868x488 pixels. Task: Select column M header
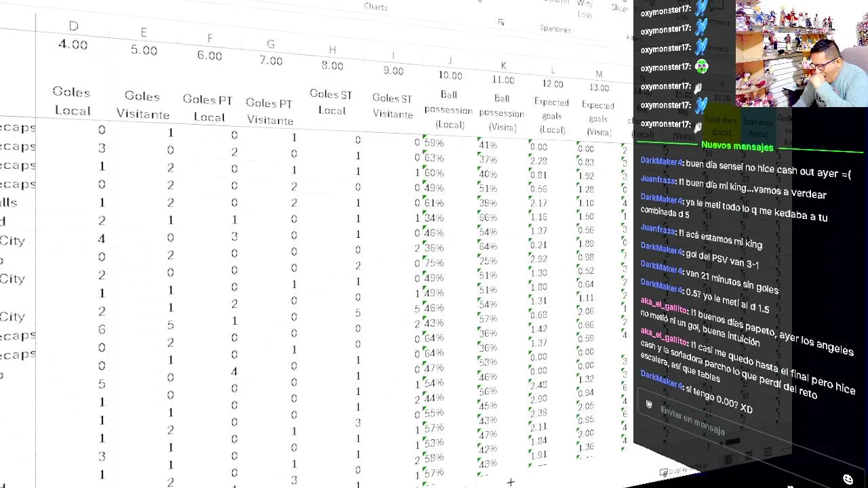(599, 74)
